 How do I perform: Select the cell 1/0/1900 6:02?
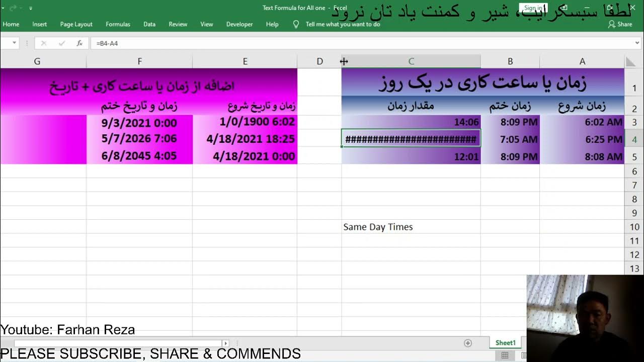[x=245, y=122]
